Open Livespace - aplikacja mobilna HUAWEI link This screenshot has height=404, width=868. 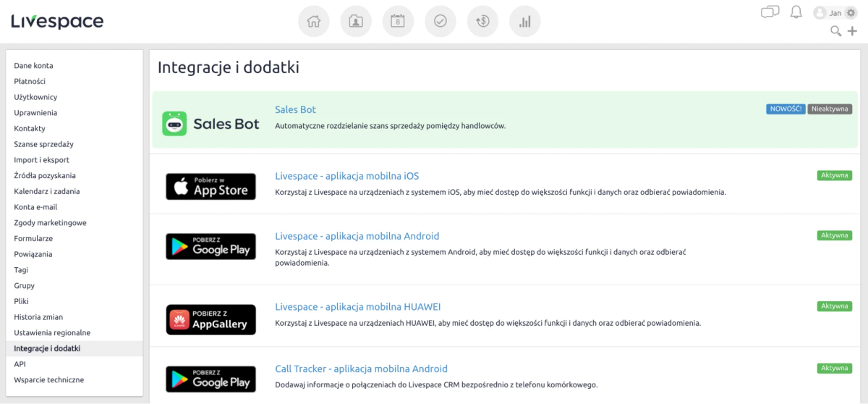pyautogui.click(x=357, y=306)
